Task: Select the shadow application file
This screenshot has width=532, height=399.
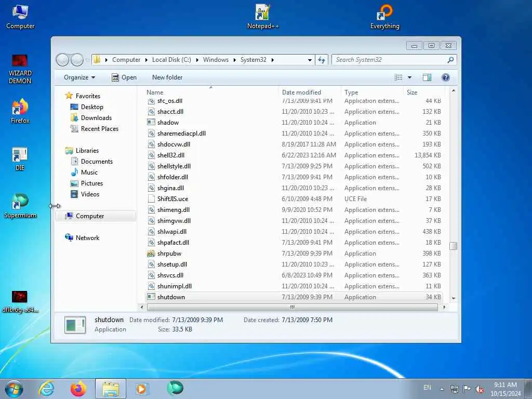Action: 294,123
